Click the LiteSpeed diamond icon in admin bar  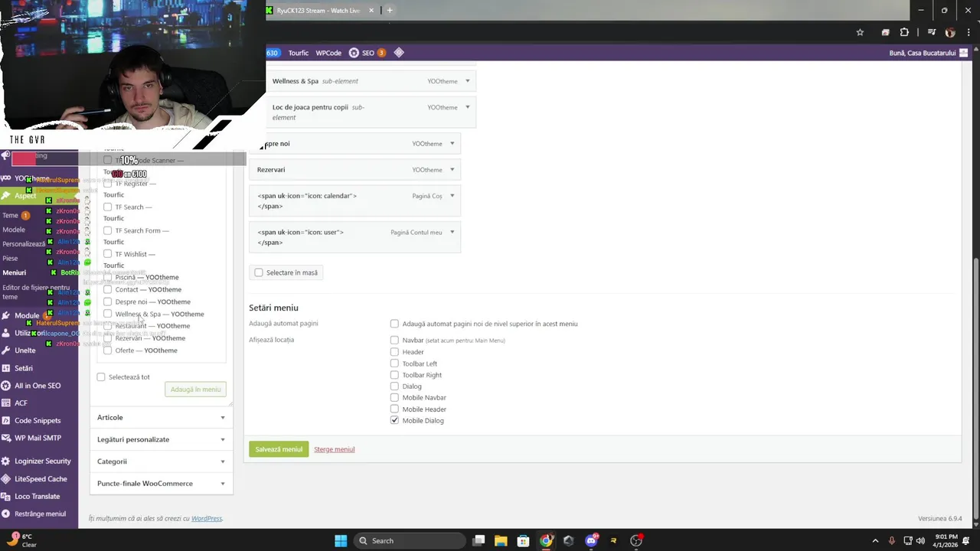(x=398, y=53)
